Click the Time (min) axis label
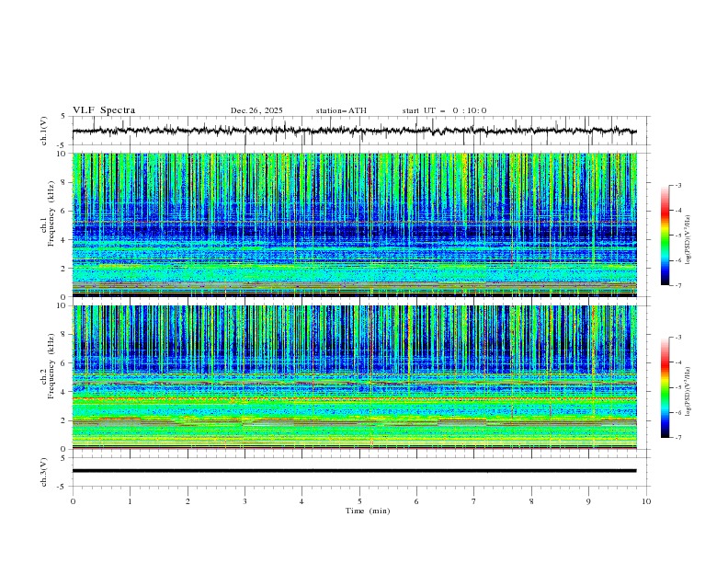The image size is (728, 563). (368, 511)
